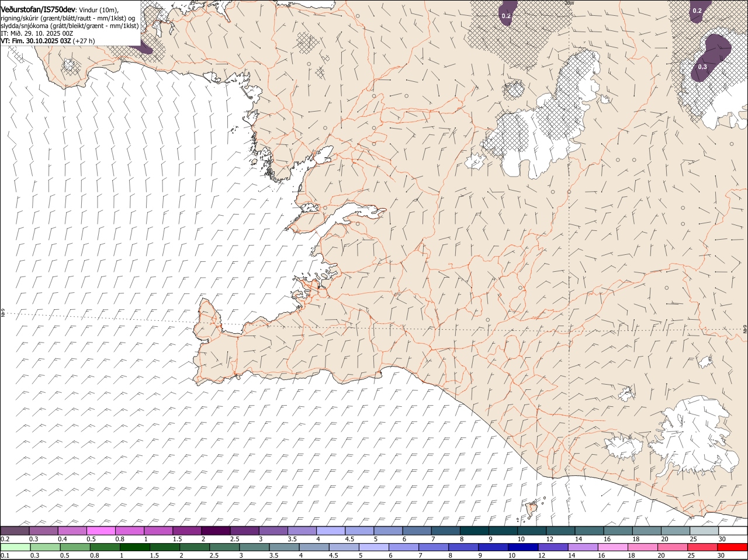This screenshot has height=560, width=748.
Task: Pick upper legend dark purple swatch at 2
Action: pyautogui.click(x=216, y=531)
